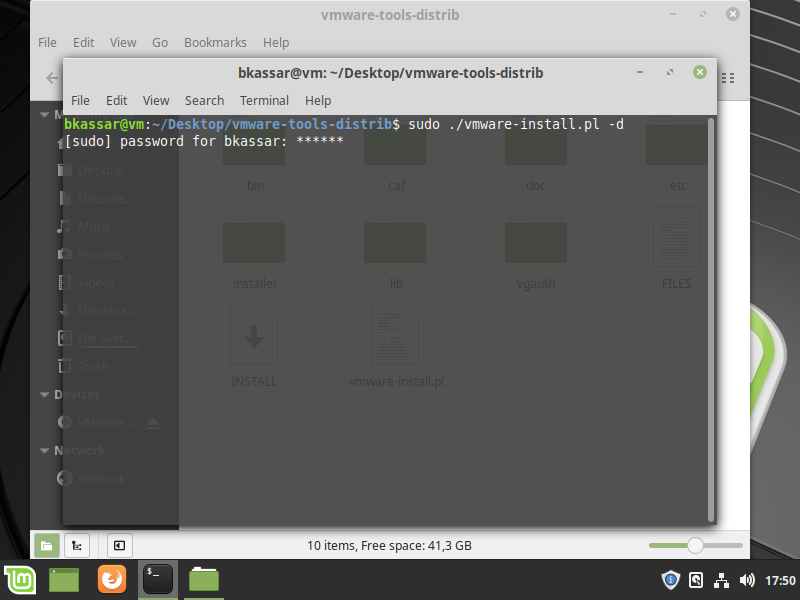Click the terminal vertical scrollbar
Image resolution: width=800 pixels, height=600 pixels.
(711, 320)
